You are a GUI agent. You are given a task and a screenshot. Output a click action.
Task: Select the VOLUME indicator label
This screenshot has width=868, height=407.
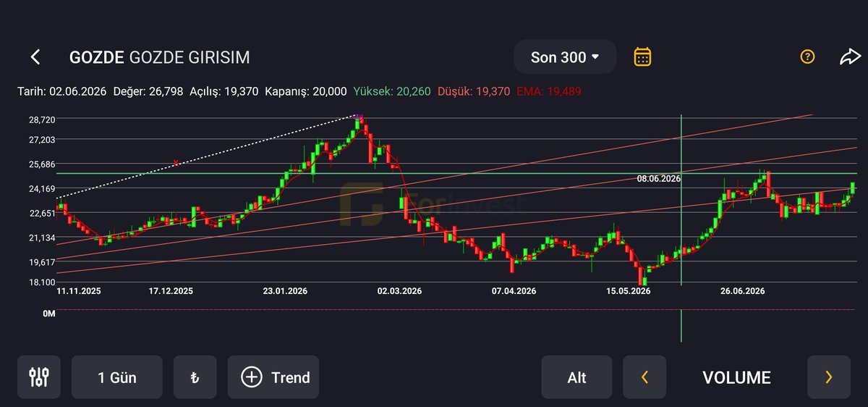pos(736,377)
